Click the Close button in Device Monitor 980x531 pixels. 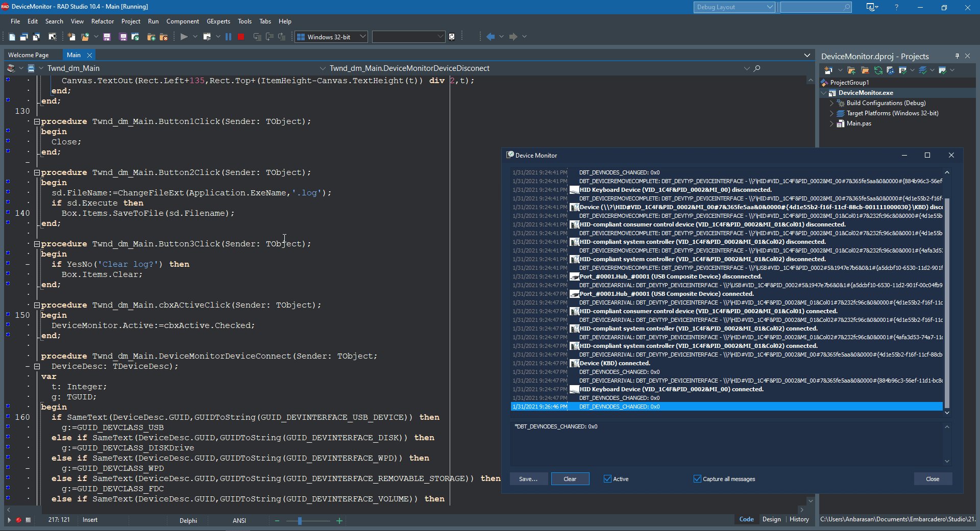(x=933, y=479)
